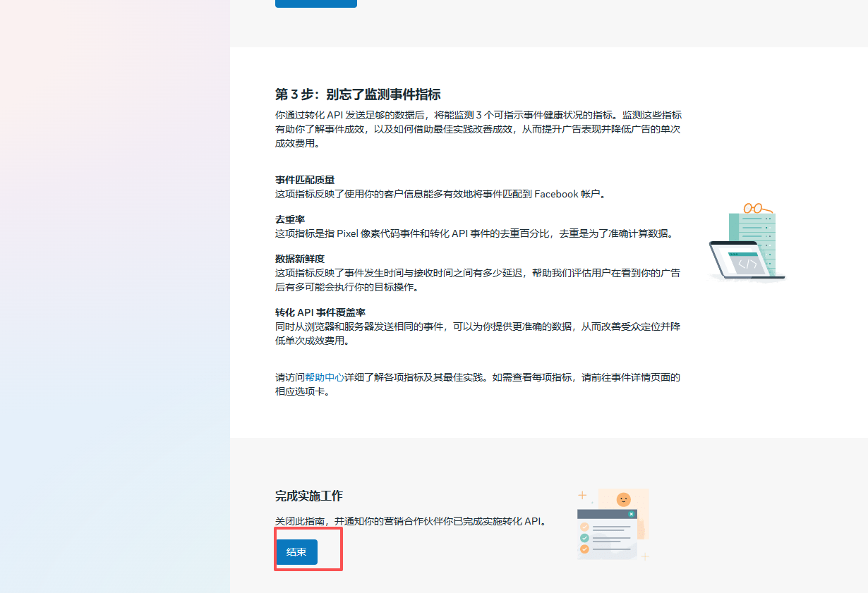Click the orange eyeglasses atop the server

click(x=755, y=209)
